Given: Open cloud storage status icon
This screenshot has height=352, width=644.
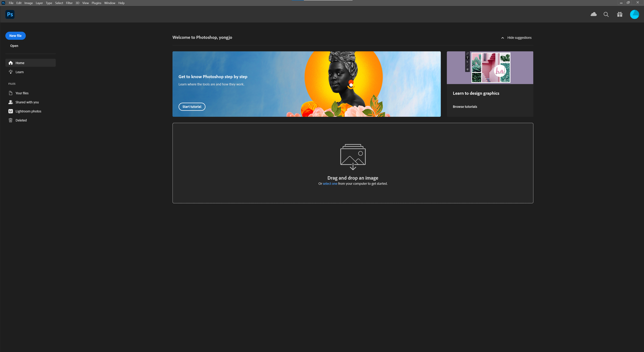Looking at the screenshot, I should click(x=593, y=14).
